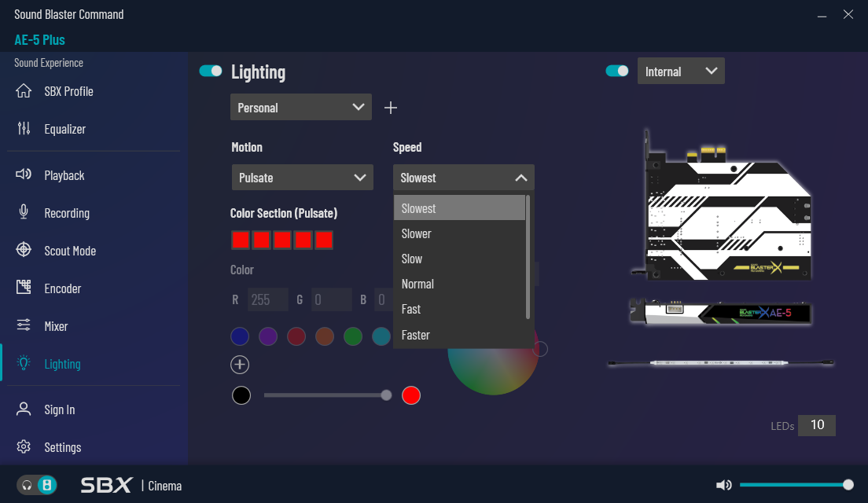
Task: Click the Mixer icon in sidebar
Action: pos(24,326)
